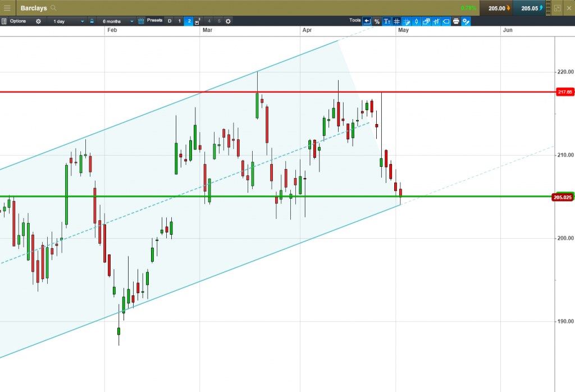575x392 pixels.
Task: Open the stacked order ladder icon
Action: [x=549, y=8]
